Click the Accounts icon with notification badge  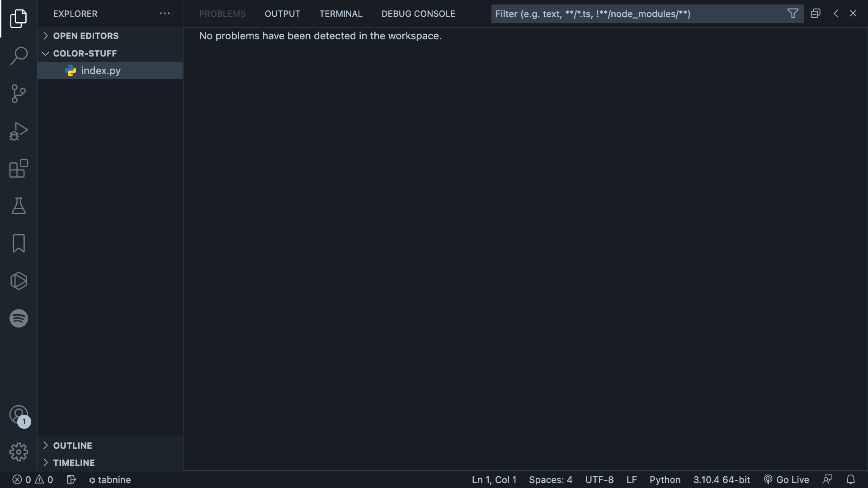(x=18, y=415)
